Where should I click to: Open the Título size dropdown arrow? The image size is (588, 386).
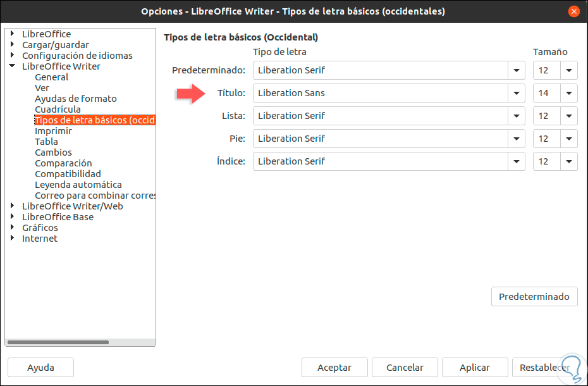coord(569,93)
